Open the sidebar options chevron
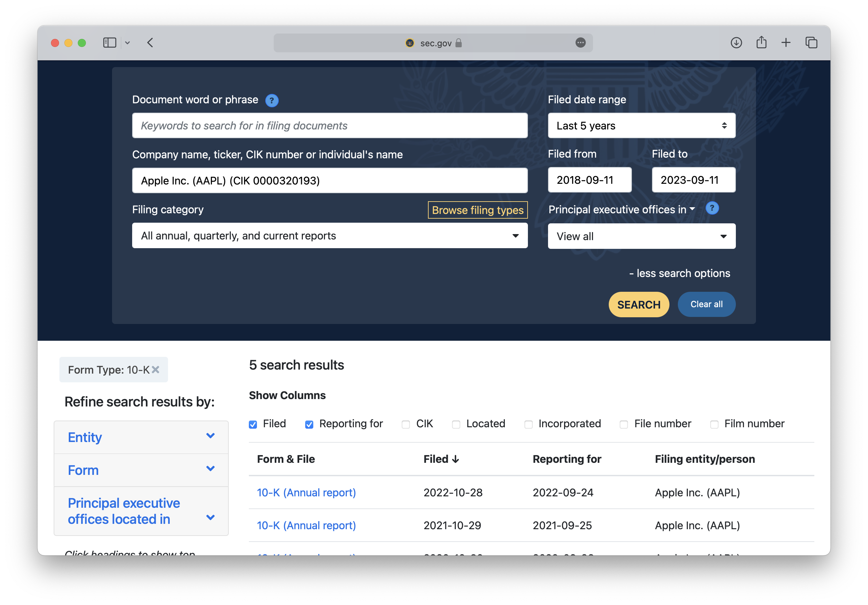The width and height of the screenshot is (868, 605). 127,43
